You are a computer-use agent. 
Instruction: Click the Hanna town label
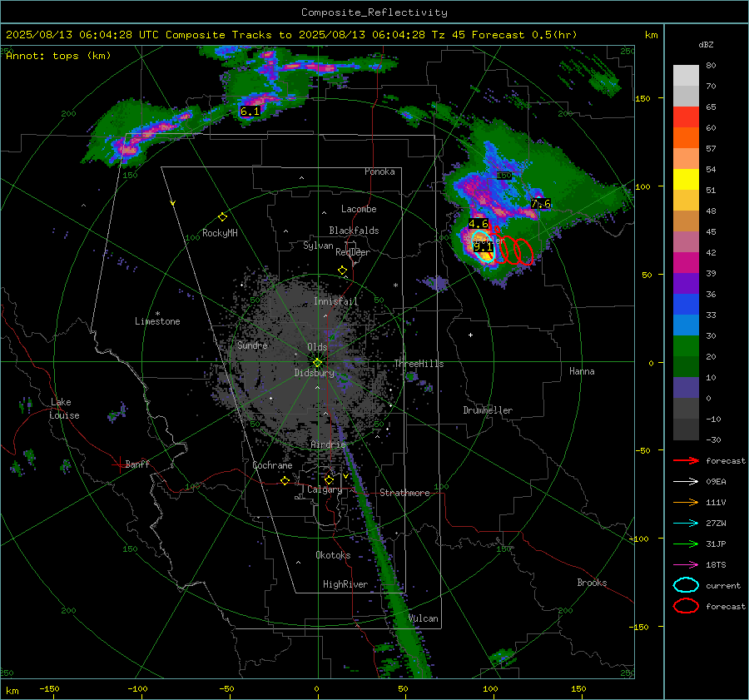(x=582, y=371)
